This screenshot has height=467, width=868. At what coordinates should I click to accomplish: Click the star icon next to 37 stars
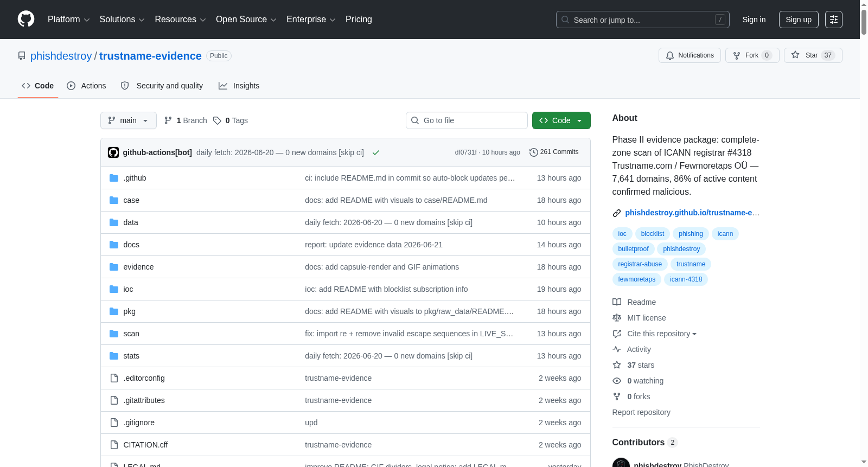tap(617, 365)
